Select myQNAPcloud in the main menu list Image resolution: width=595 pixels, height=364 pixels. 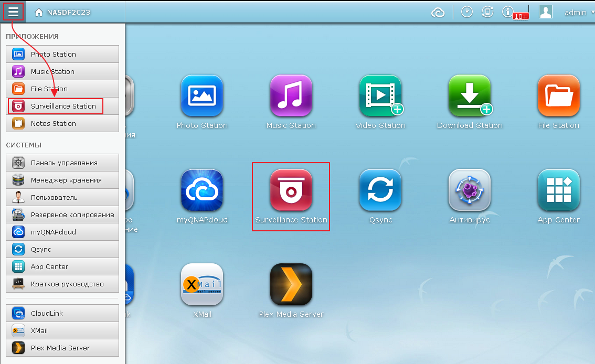(x=62, y=232)
